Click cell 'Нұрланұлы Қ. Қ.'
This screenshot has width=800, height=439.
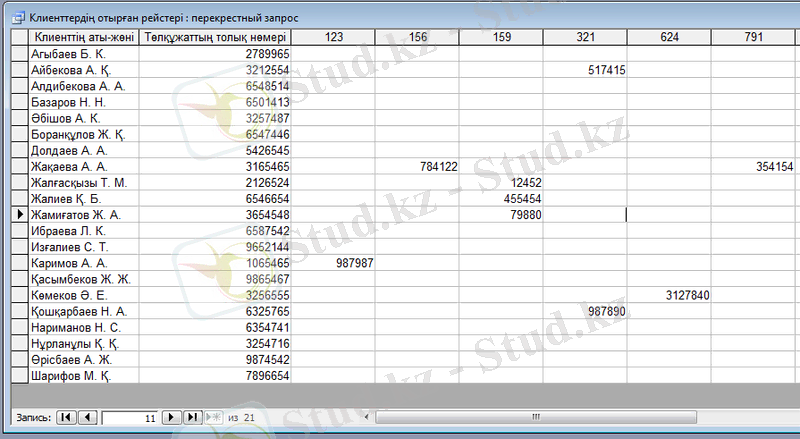(84, 344)
